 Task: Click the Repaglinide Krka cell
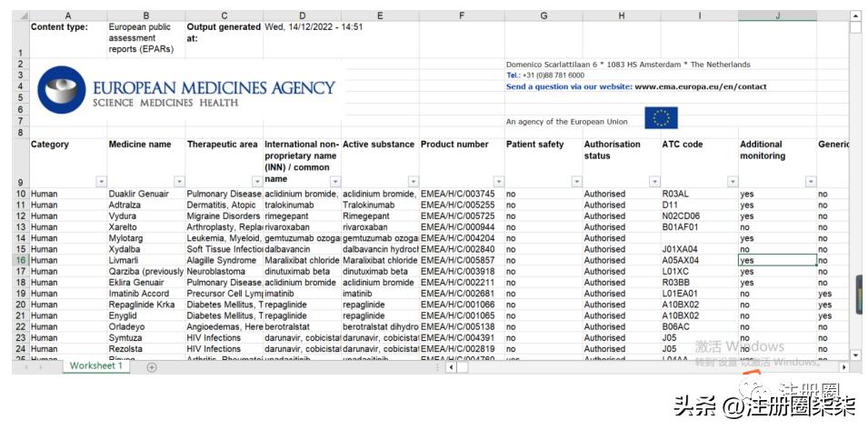point(145,305)
